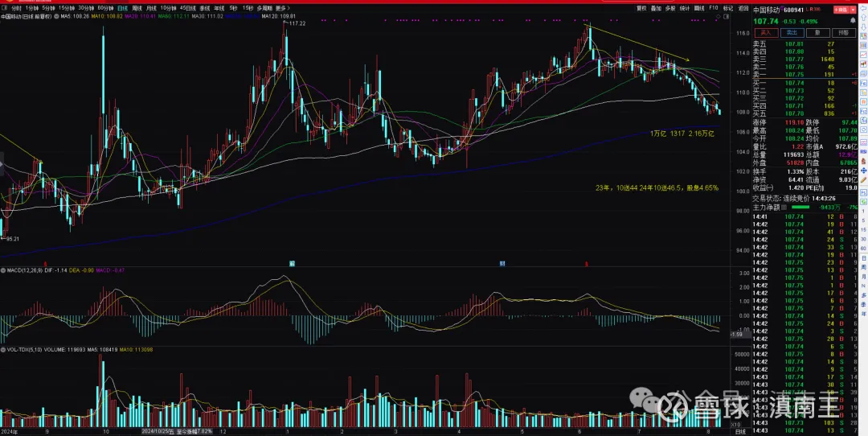This screenshot has height=436, width=868.
Task: Click the stock code 600941
Action: pyautogui.click(x=794, y=10)
